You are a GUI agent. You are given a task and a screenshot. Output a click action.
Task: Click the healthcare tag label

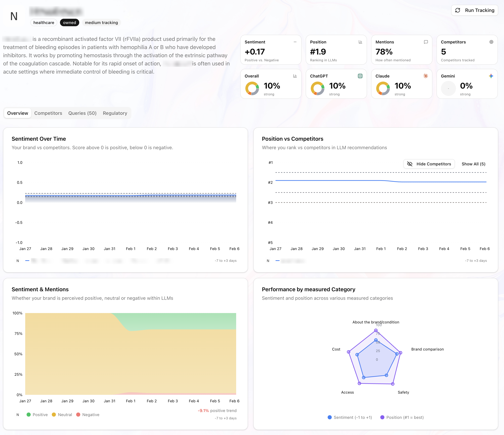(x=44, y=22)
